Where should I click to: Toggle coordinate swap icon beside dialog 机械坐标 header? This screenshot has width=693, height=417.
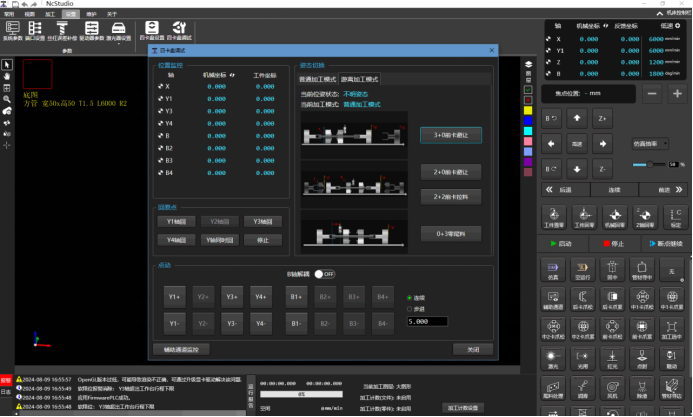(x=232, y=75)
